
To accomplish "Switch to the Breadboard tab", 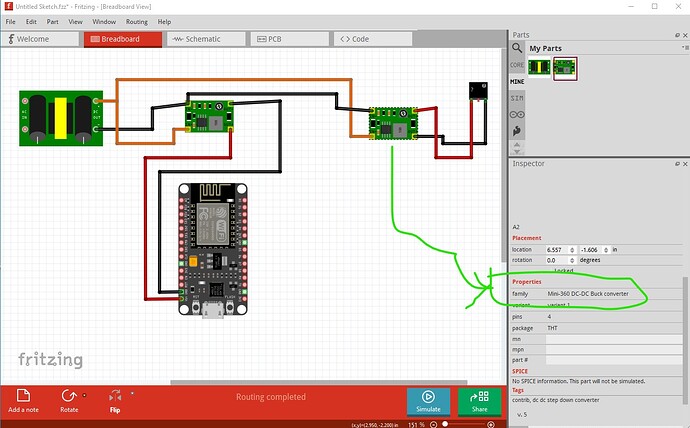I will coord(123,39).
